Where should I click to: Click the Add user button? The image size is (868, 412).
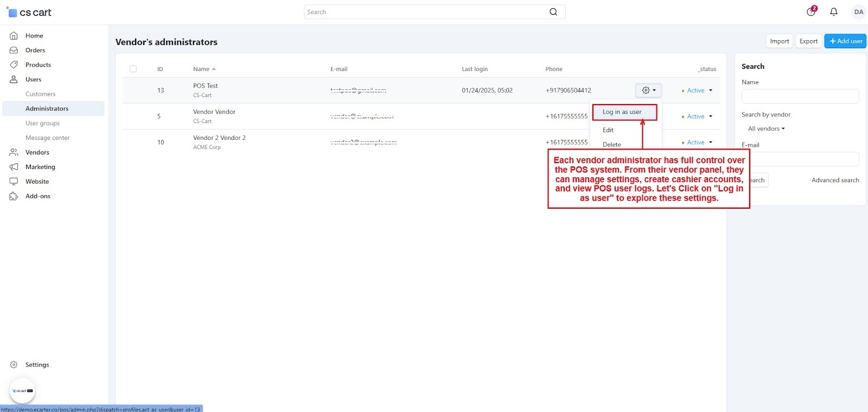[845, 41]
